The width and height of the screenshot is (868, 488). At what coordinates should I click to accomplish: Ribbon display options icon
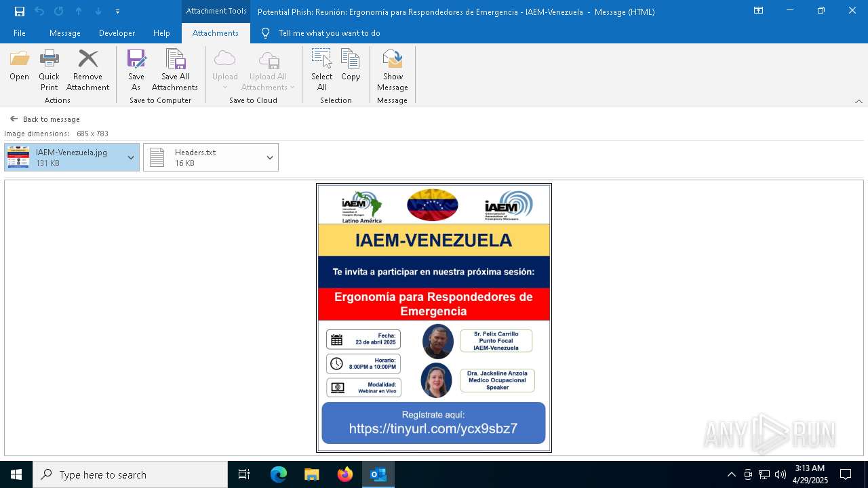pyautogui.click(x=759, y=11)
